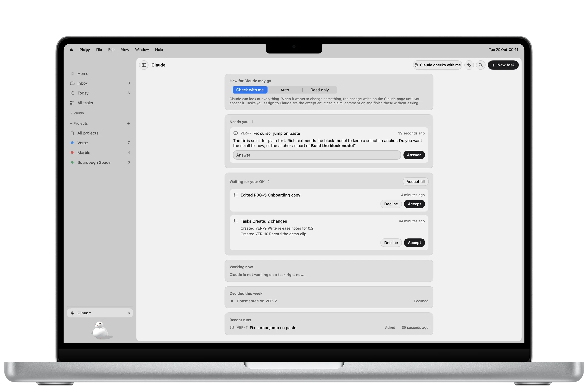Image resolution: width=588 pixels, height=387 pixels.
Task: Open All projects in sidebar
Action: [x=100, y=133]
